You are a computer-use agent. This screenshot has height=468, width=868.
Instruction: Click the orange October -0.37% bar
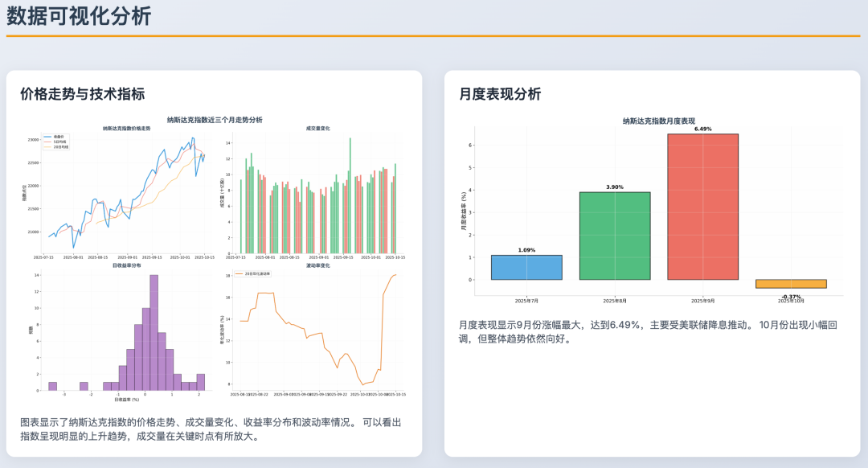coord(791,284)
